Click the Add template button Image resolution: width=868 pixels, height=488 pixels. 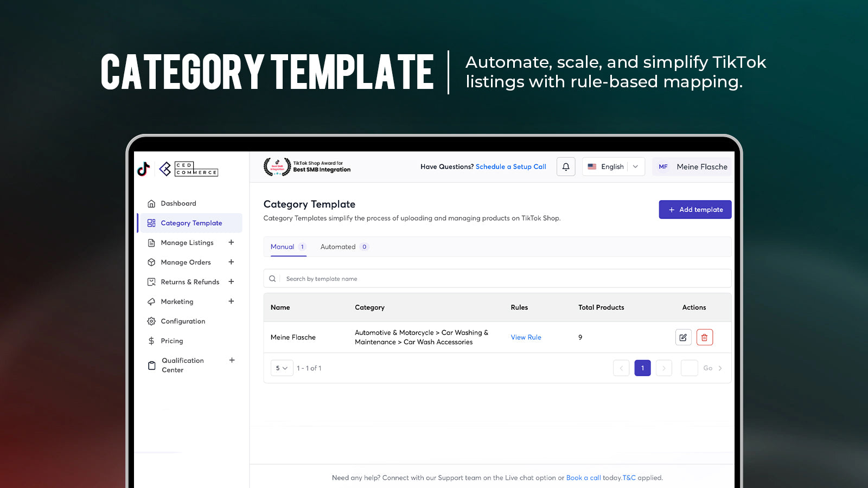tap(695, 209)
